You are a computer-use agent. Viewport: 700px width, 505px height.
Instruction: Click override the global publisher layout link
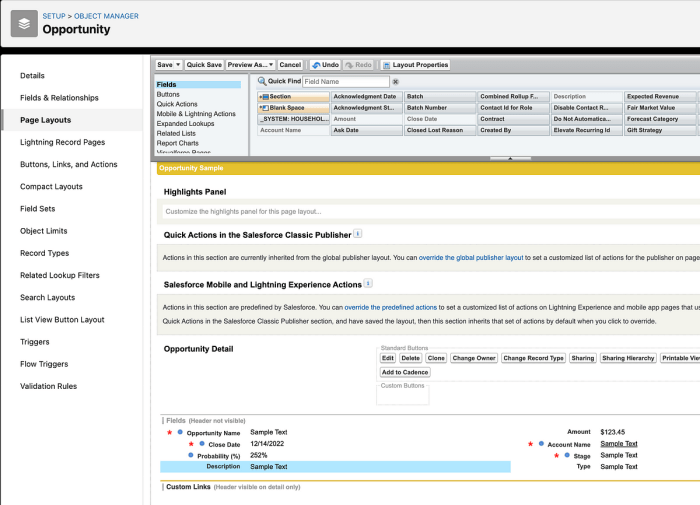coord(471,258)
